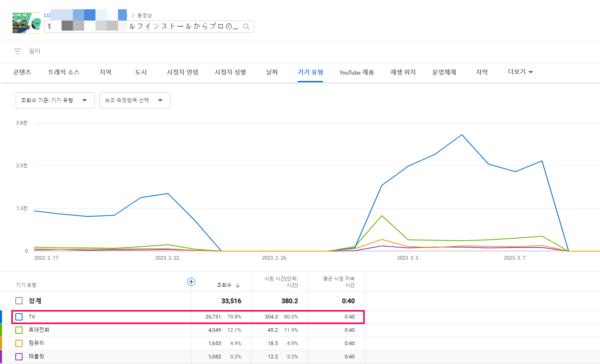Click the TV watch time value 304.3
Image resolution: width=600 pixels, height=364 pixels.
(271, 317)
